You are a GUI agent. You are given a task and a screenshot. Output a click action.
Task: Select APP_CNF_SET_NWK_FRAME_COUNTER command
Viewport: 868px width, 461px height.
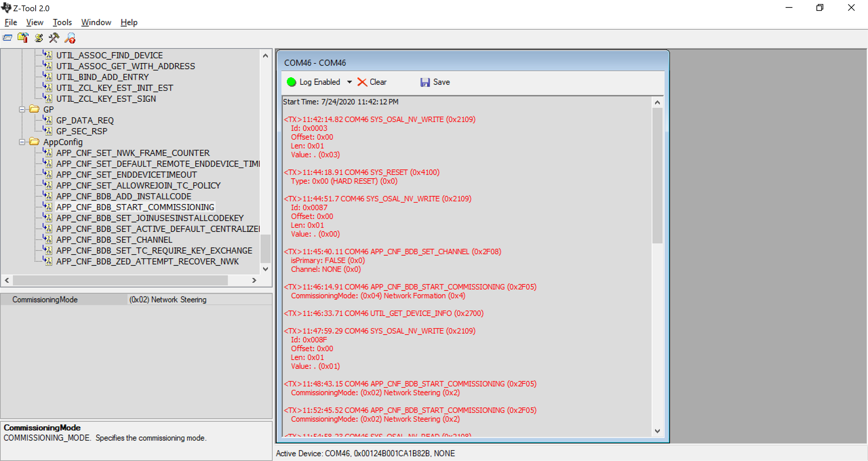coord(133,153)
